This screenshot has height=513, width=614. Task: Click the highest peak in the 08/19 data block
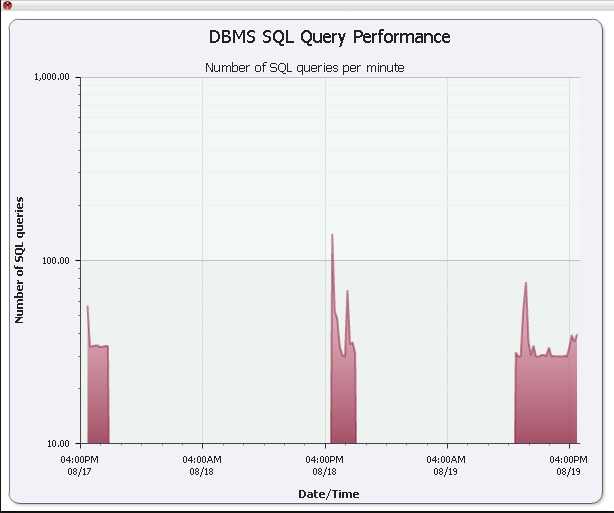[x=526, y=284]
